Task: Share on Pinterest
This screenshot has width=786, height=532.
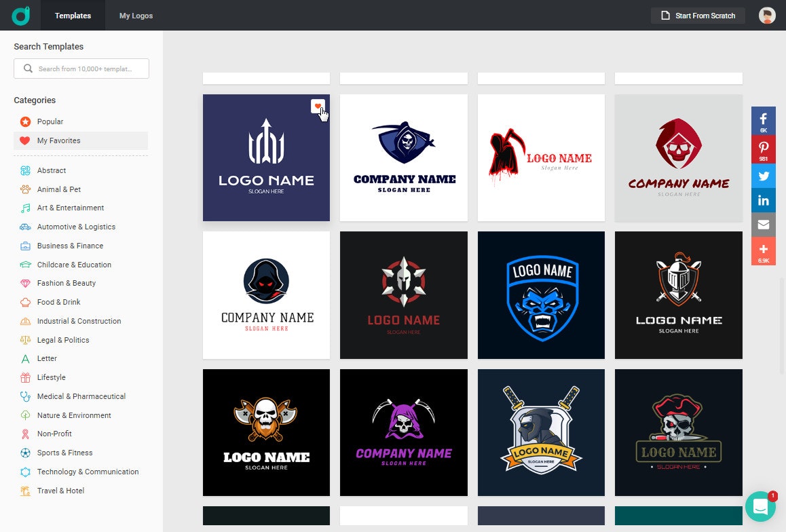Action: (x=764, y=149)
